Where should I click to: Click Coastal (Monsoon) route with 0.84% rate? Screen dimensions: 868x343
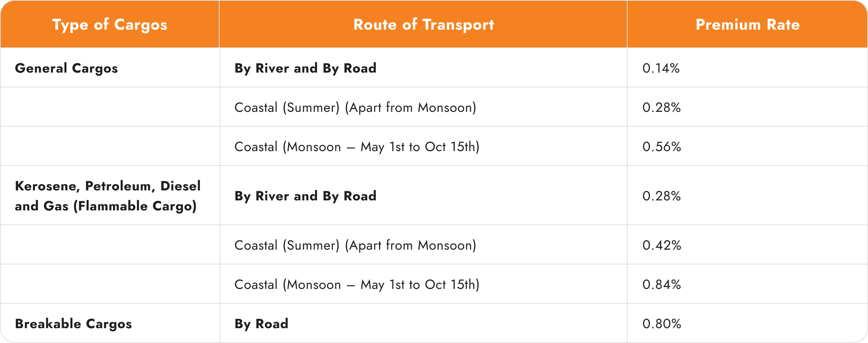point(357,284)
